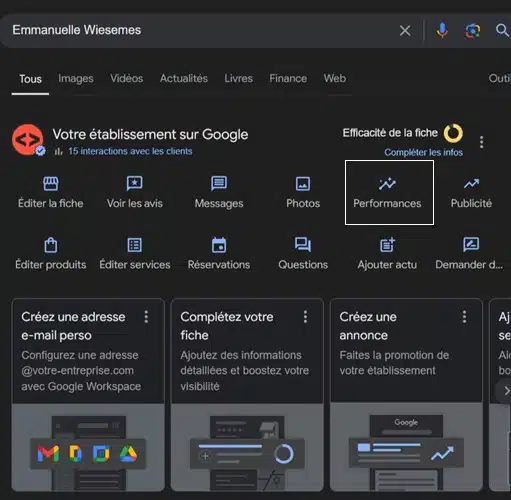Open the Actualités tab
The width and height of the screenshot is (511, 500).
184,78
